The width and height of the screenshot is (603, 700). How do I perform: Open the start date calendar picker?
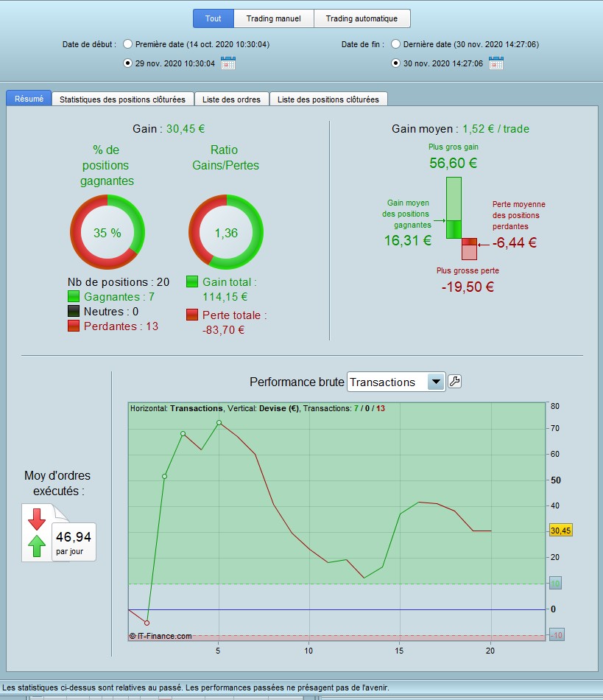(228, 63)
